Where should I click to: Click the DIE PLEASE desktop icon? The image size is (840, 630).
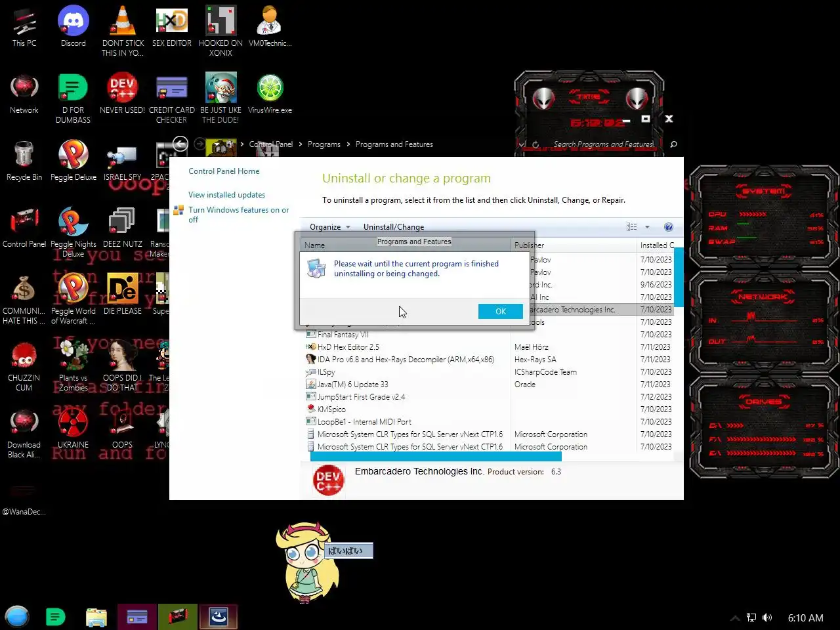pos(122,295)
